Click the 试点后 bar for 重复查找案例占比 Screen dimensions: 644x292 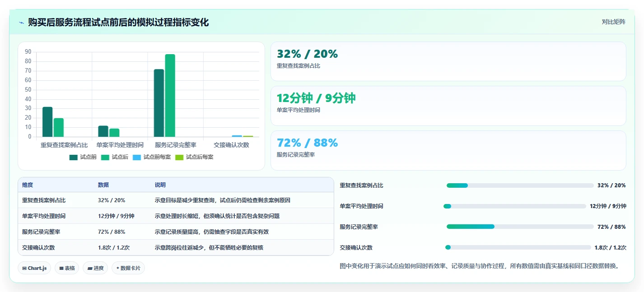[59, 127]
